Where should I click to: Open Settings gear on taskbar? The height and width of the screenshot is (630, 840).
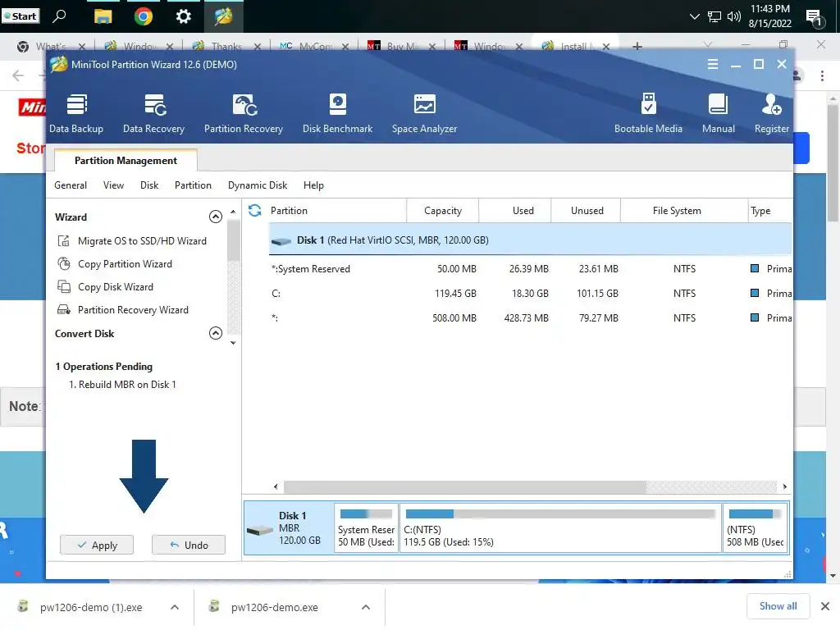click(183, 16)
